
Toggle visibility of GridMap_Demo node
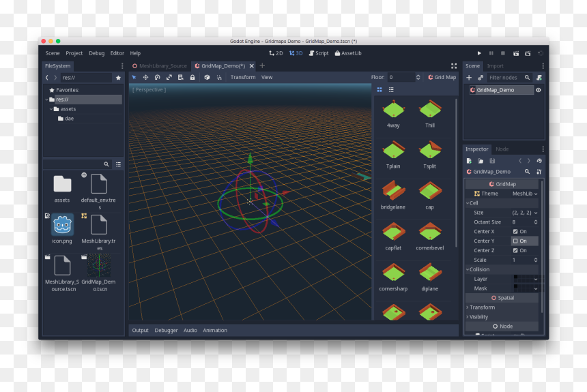539,90
